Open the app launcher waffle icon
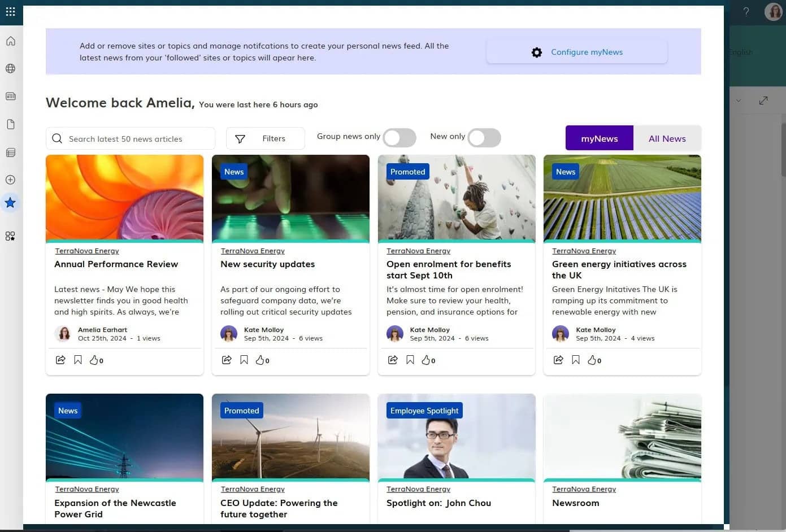This screenshot has width=786, height=532. coord(11,11)
